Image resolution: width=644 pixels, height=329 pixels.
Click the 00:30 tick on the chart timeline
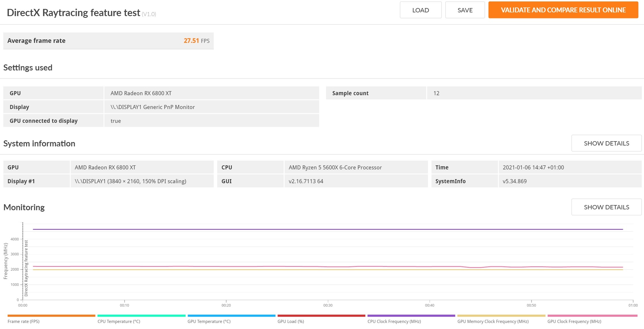328,305
